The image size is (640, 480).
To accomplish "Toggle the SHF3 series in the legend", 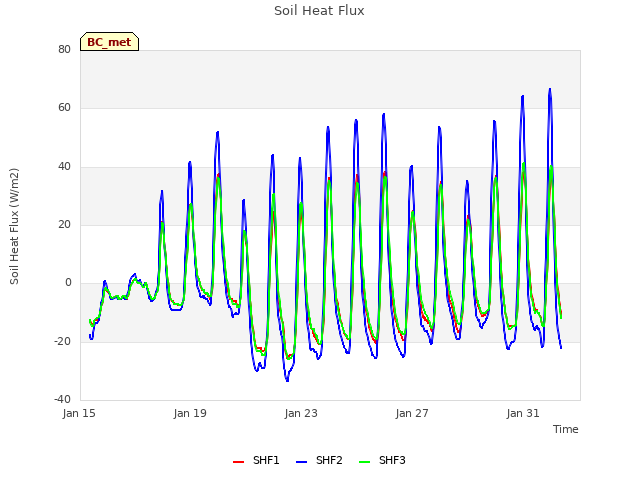I will click(382, 460).
